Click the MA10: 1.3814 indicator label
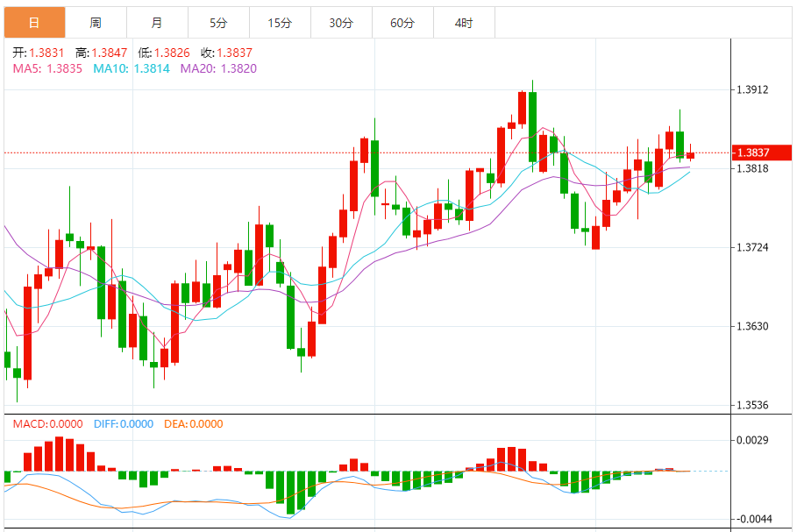Viewport: 797px width, 532px height. pos(132,68)
